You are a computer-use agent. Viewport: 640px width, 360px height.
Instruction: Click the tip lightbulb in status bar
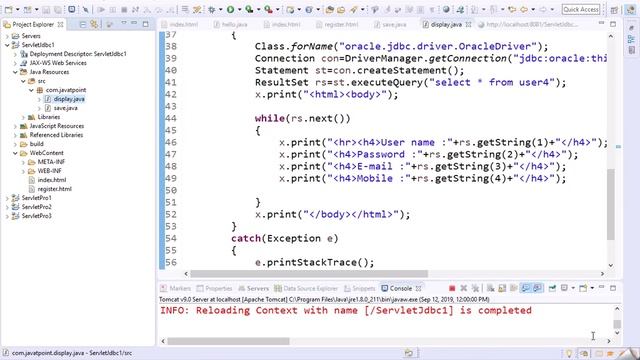(569, 353)
